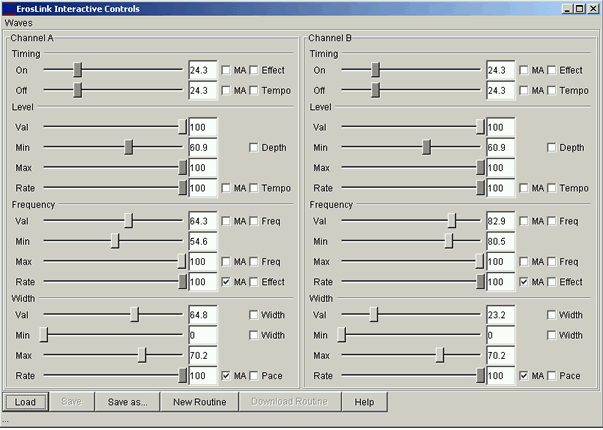Enable Effect for Channel B Timing On
603x430 pixels.
pyautogui.click(x=551, y=70)
